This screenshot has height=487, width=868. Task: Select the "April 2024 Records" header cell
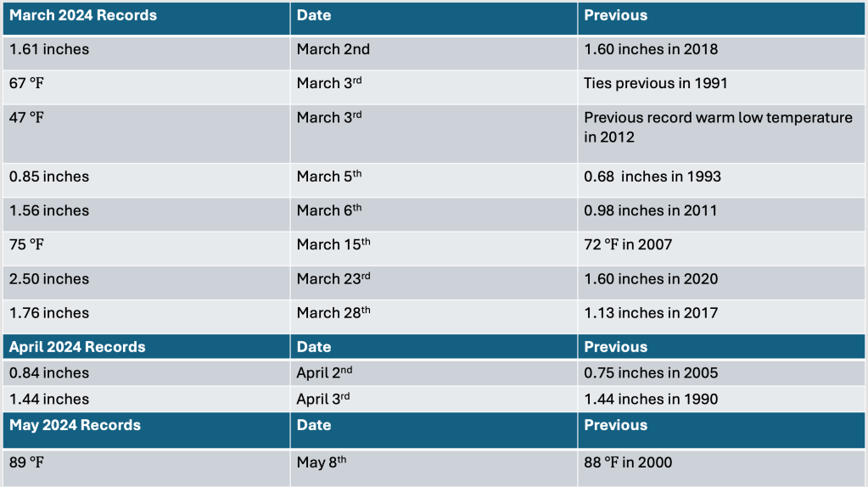point(77,347)
